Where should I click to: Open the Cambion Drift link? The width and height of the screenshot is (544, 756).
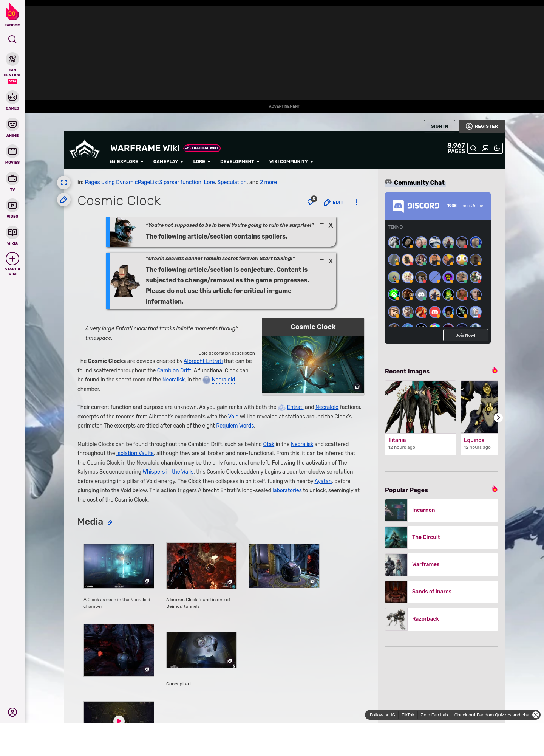(x=174, y=370)
